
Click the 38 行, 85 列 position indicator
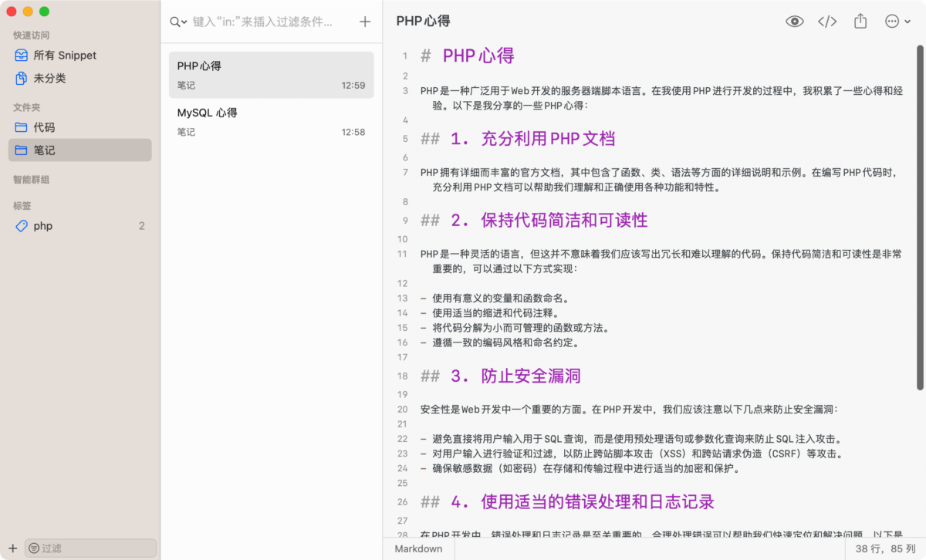point(885,549)
